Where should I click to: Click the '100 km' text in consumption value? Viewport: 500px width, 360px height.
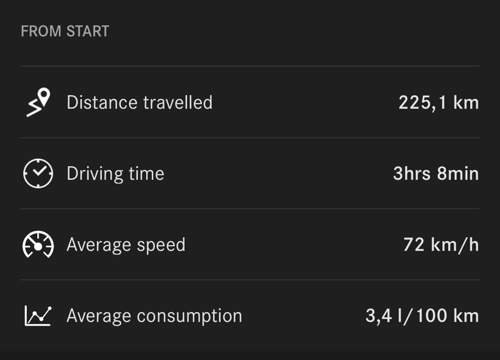click(x=448, y=316)
